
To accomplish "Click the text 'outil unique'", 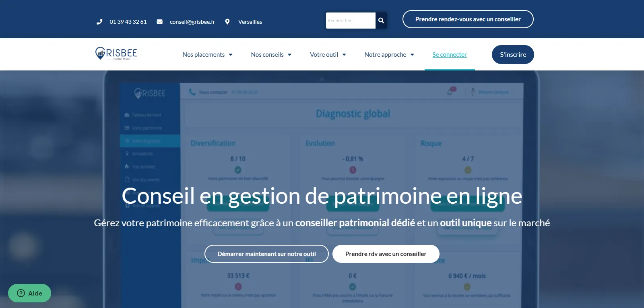I will [466, 223].
